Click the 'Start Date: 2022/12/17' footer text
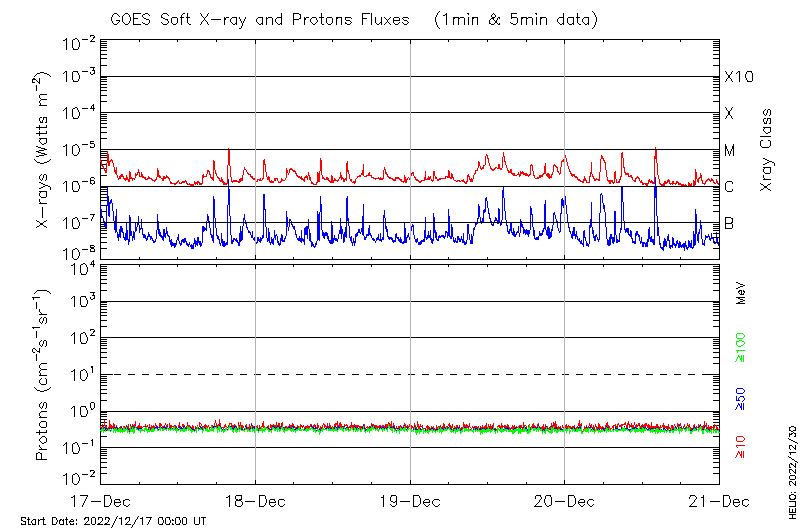 click(x=113, y=521)
